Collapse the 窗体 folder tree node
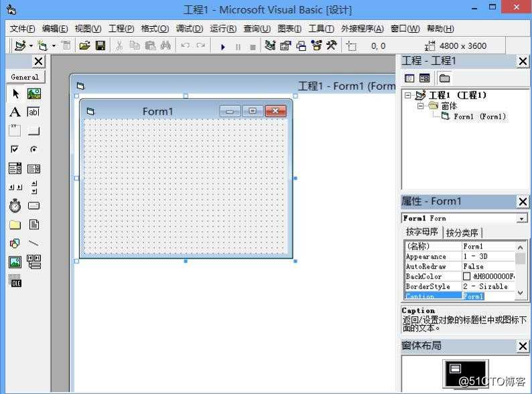The image size is (532, 394). (420, 106)
